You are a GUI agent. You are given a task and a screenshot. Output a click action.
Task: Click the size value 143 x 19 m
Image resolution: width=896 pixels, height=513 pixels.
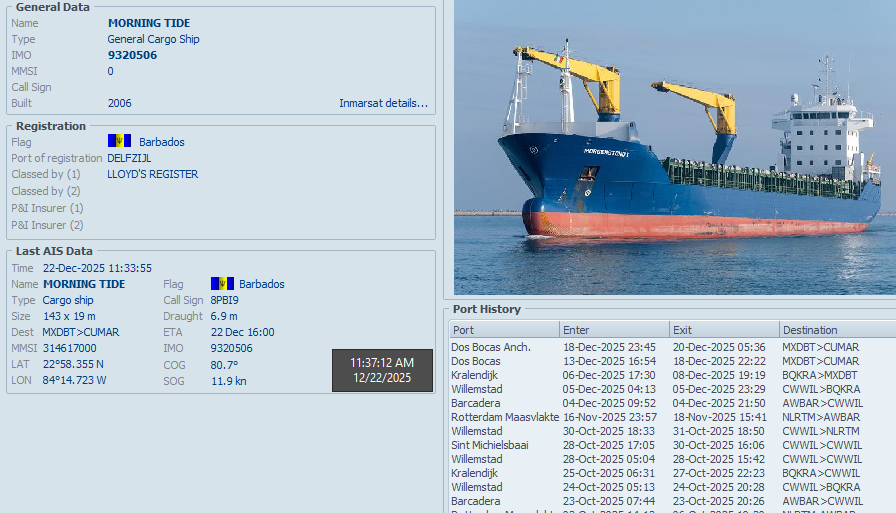(x=69, y=316)
